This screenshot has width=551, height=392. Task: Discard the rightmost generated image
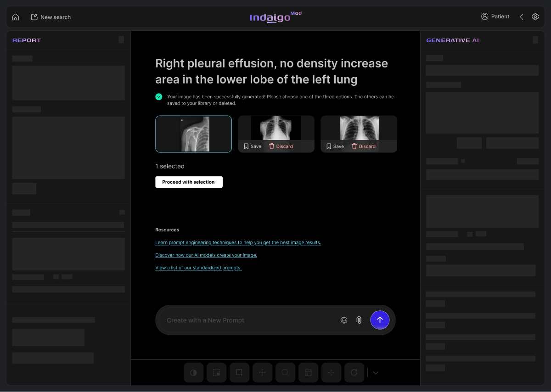coord(363,146)
